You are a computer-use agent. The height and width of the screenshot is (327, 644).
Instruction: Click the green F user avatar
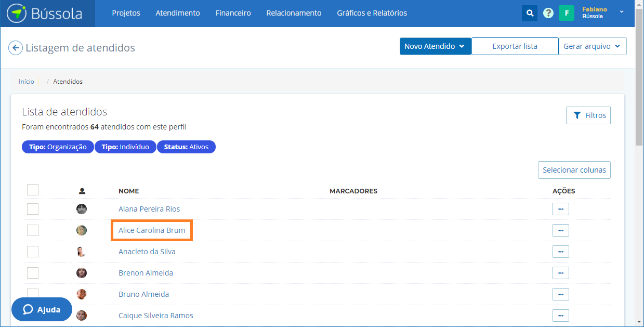pyautogui.click(x=567, y=13)
